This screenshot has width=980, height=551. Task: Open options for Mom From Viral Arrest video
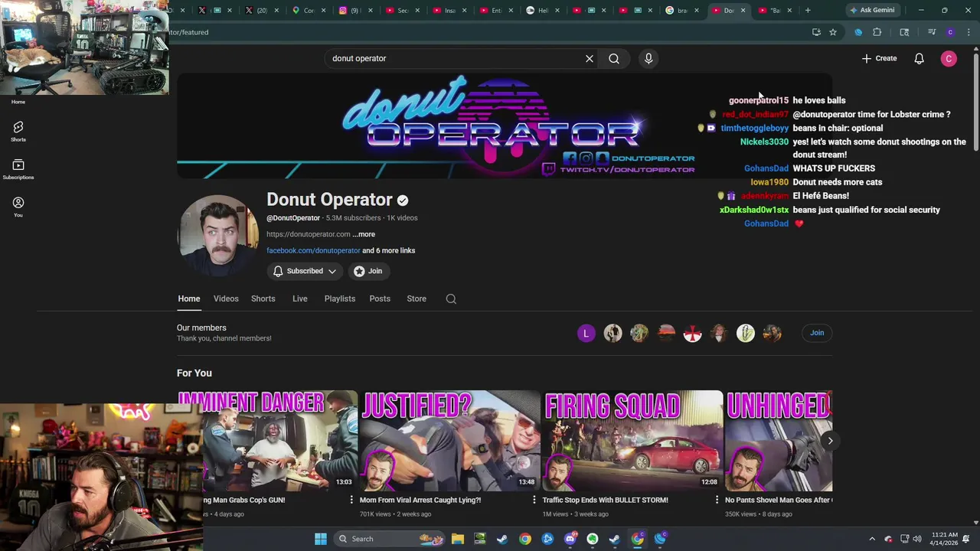tap(534, 500)
